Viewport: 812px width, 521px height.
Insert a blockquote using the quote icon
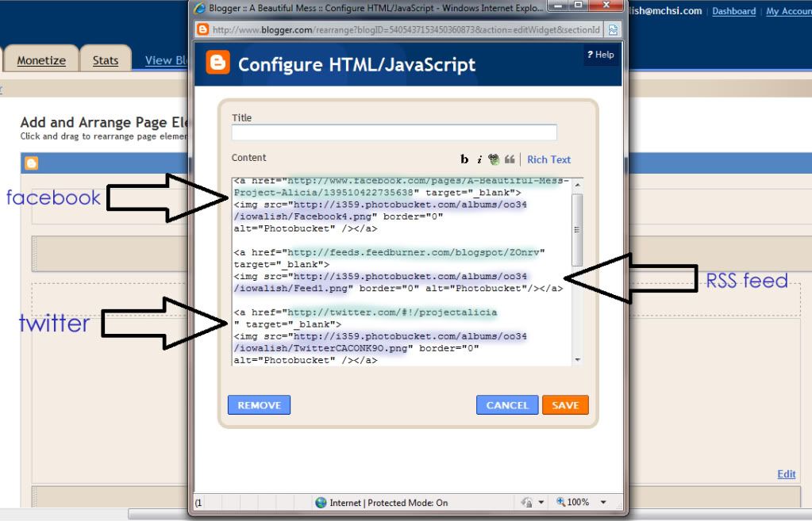(510, 159)
